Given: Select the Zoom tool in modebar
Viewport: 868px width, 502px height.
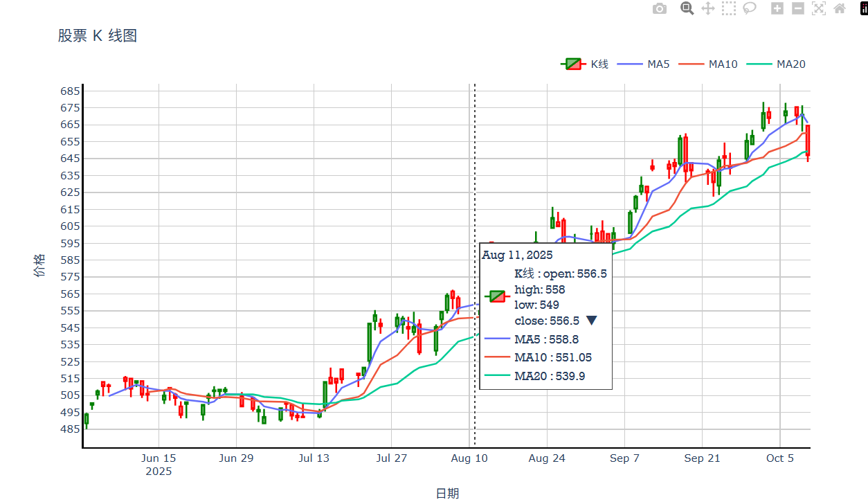Looking at the screenshot, I should (687, 8).
